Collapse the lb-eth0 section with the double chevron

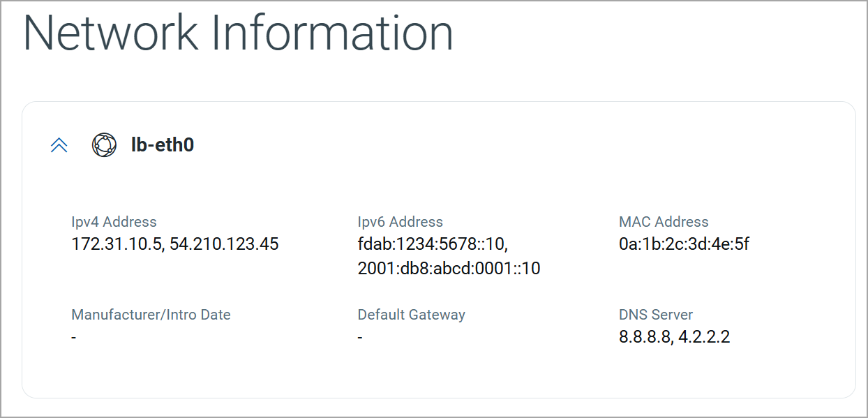click(x=59, y=145)
